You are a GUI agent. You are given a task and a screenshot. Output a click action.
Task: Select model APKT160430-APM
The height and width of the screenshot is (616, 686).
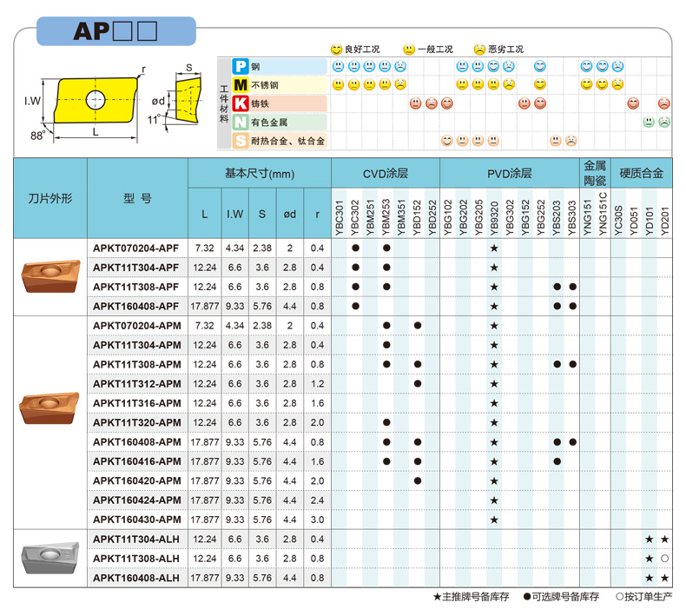[x=137, y=520]
